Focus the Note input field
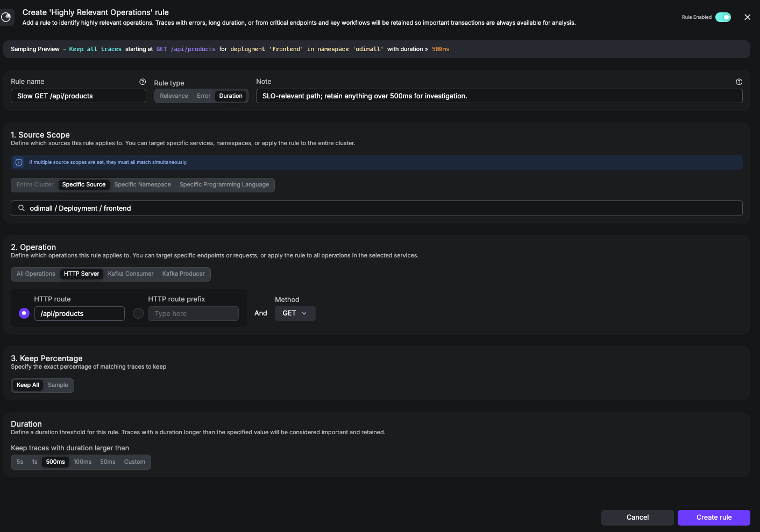 click(499, 96)
